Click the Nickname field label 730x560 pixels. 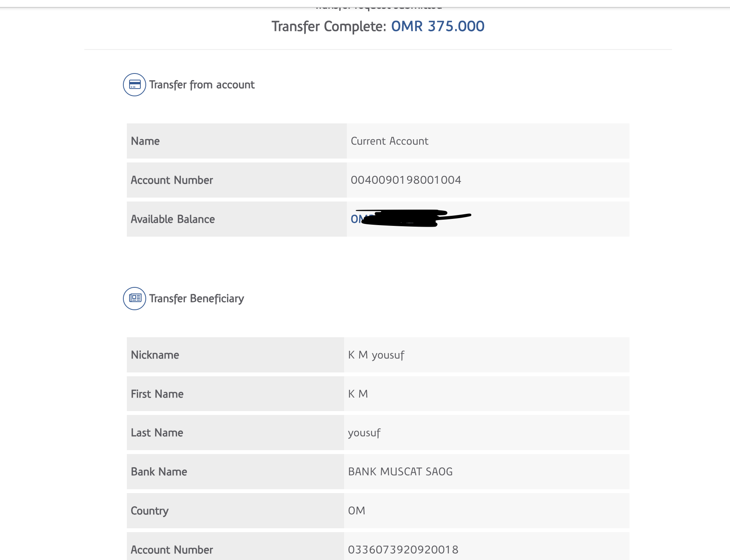[155, 355]
